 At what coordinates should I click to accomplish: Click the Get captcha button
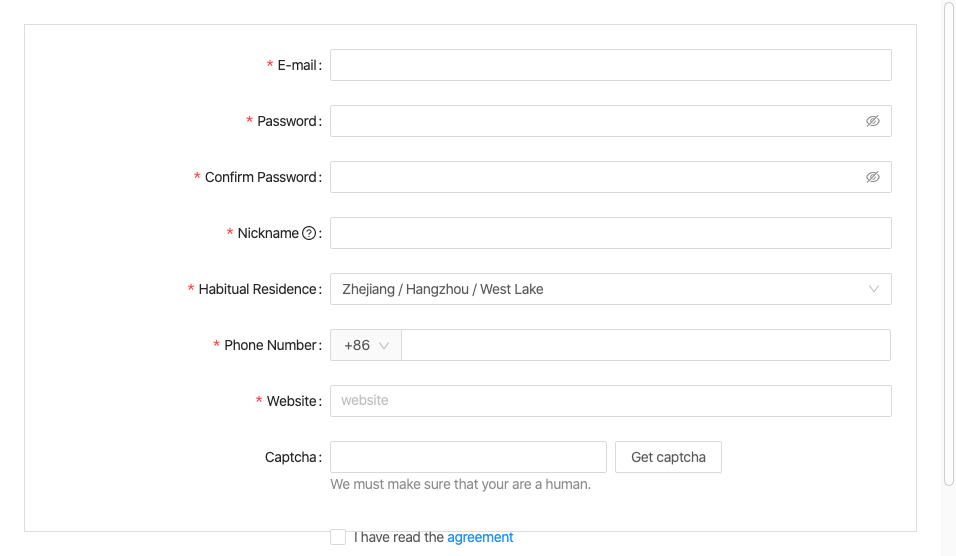pyautogui.click(x=668, y=457)
